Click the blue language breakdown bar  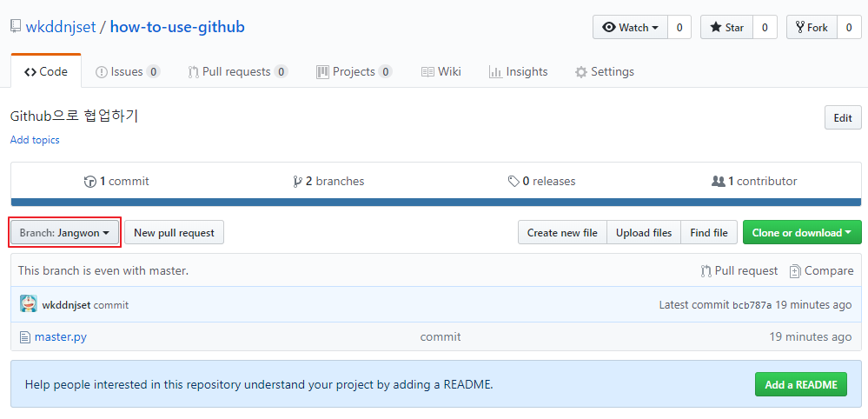[x=436, y=202]
